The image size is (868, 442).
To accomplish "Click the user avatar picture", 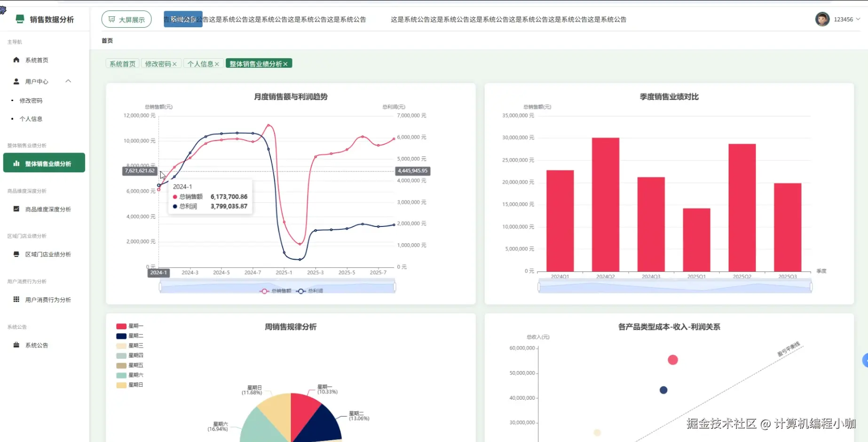I will pos(822,19).
